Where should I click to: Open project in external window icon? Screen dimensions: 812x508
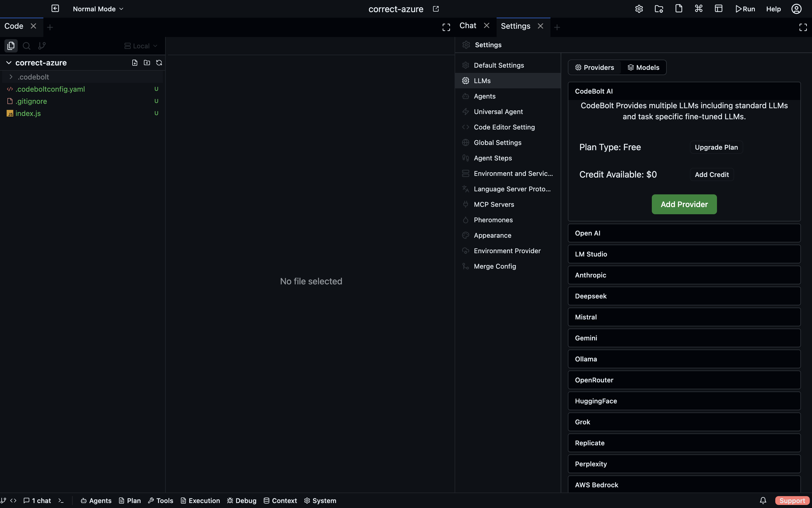pyautogui.click(x=436, y=9)
